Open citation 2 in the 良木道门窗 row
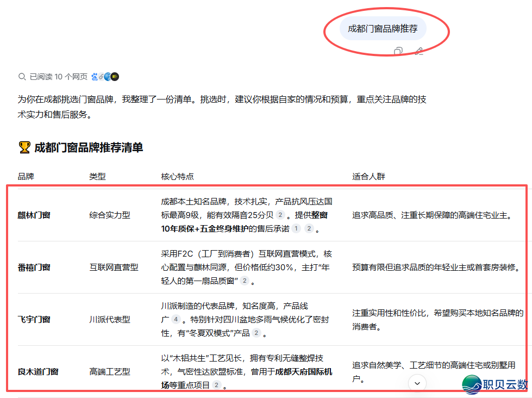The height and width of the screenshot is (398, 532). tap(217, 384)
